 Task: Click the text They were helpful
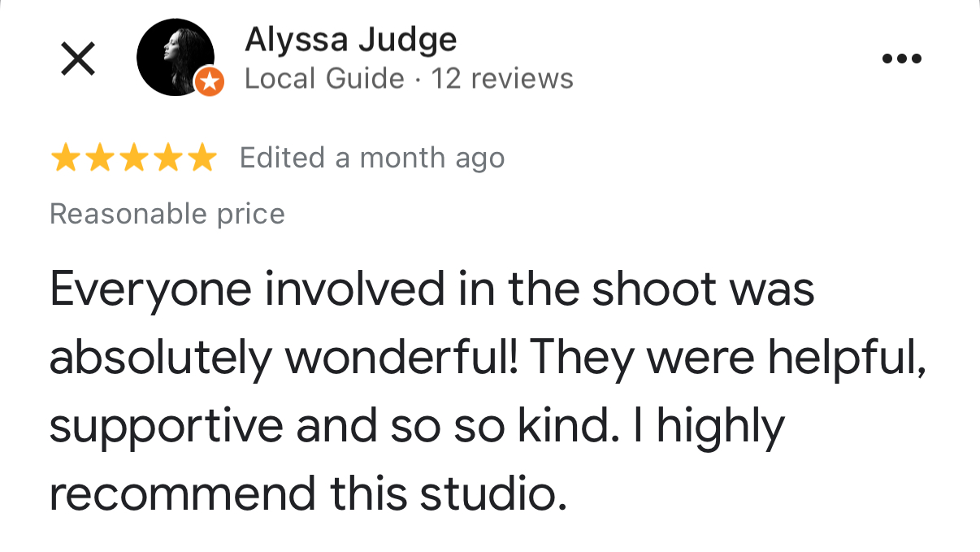(728, 358)
